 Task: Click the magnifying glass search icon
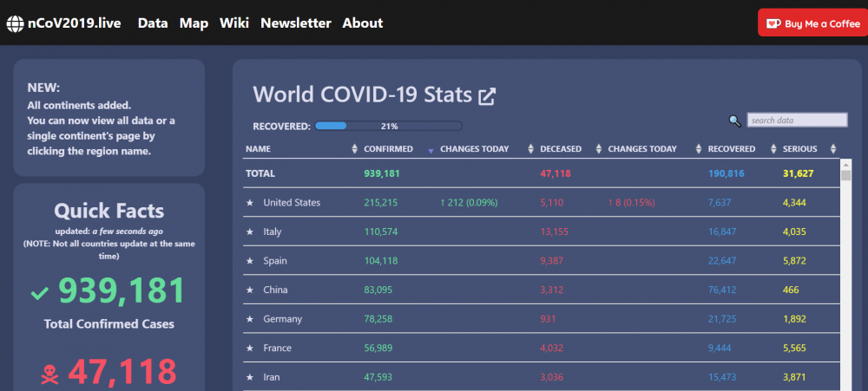click(734, 121)
